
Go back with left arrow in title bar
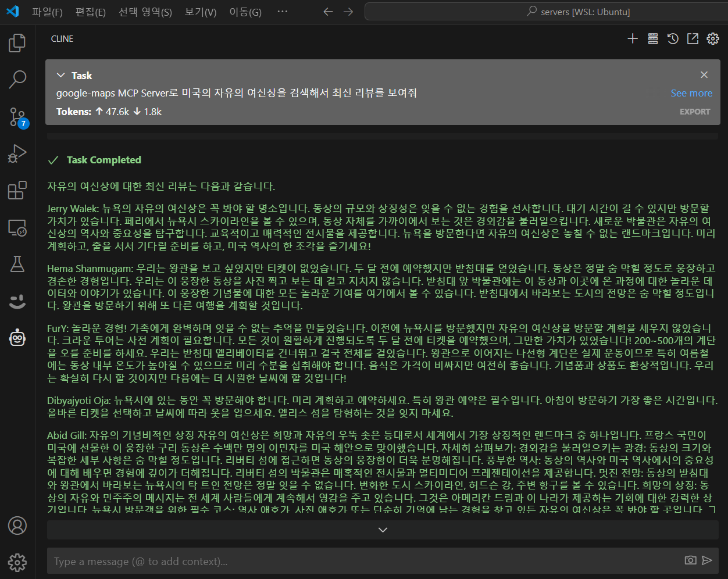pyautogui.click(x=329, y=12)
